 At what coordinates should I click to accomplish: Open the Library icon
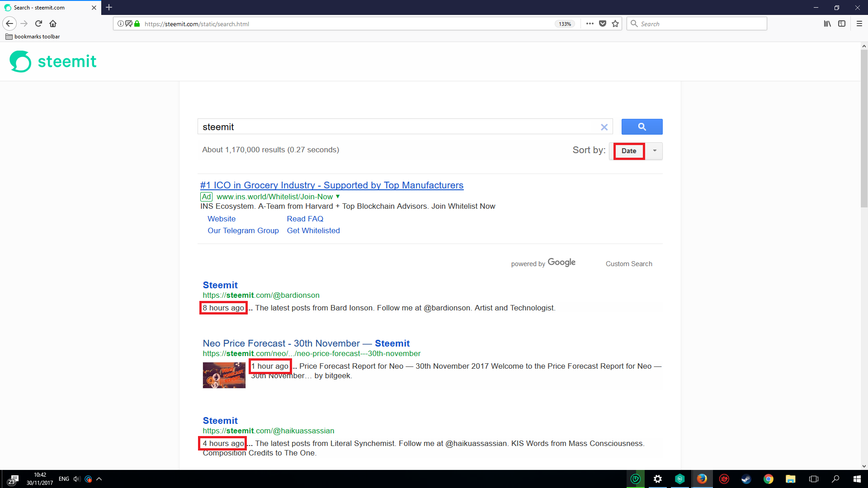(827, 23)
